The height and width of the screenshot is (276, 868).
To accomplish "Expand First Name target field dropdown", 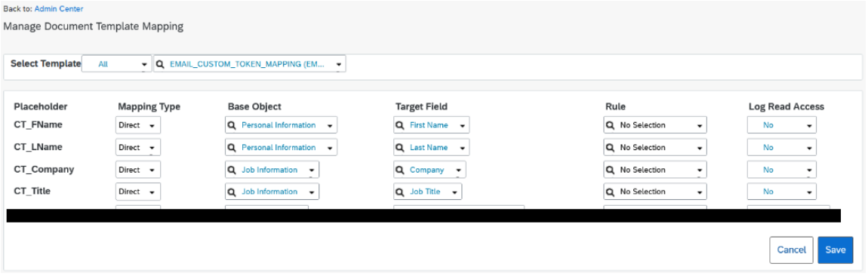I will point(431,125).
